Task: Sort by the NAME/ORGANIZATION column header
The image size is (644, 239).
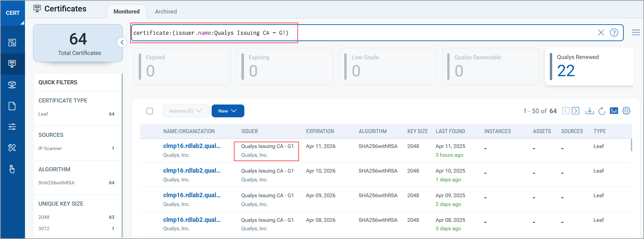Action: pyautogui.click(x=189, y=131)
